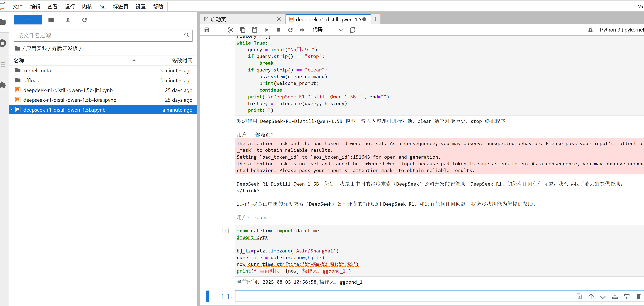The image size is (644, 306).
Task: Interrupt the kernel with the stop icon
Action: 278,30
